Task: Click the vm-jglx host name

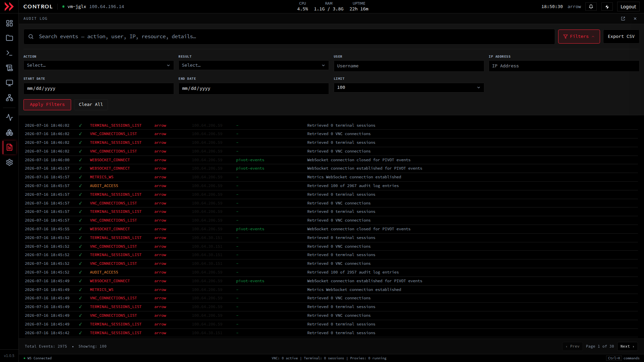Action: click(77, 7)
